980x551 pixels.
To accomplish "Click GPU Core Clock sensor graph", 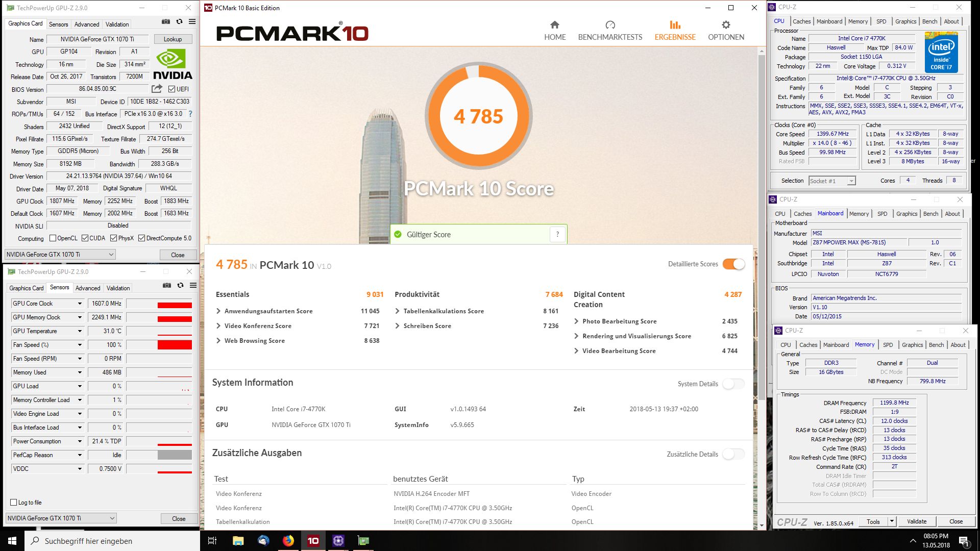I will click(159, 304).
